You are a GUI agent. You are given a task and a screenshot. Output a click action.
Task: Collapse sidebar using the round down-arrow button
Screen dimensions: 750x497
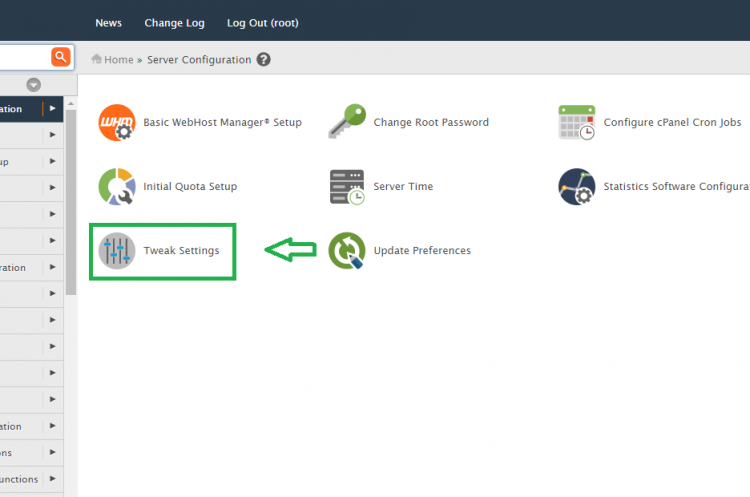(33, 85)
